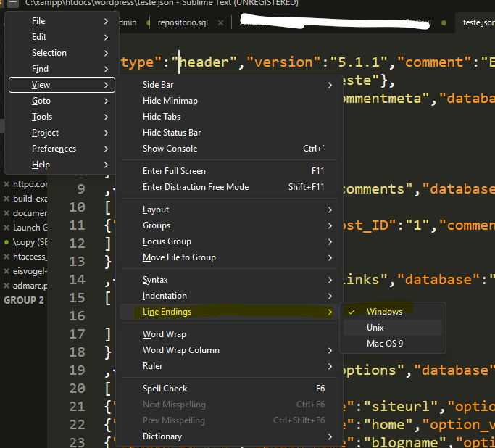Click line number 16 in gutter

[x=78, y=316]
